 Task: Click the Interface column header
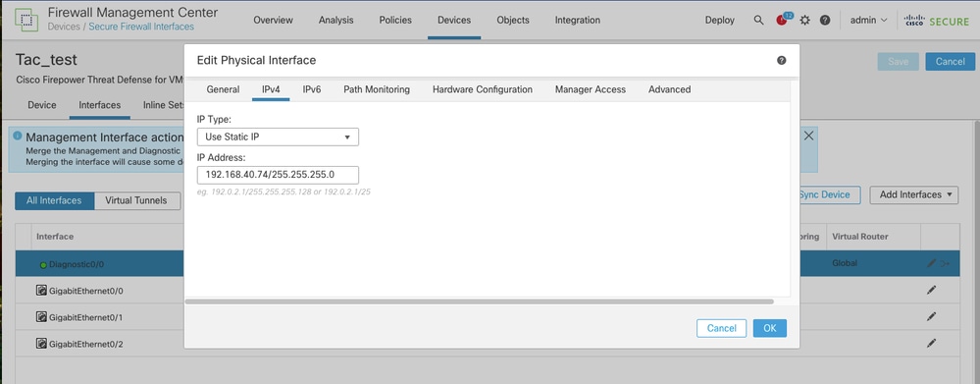coord(55,237)
